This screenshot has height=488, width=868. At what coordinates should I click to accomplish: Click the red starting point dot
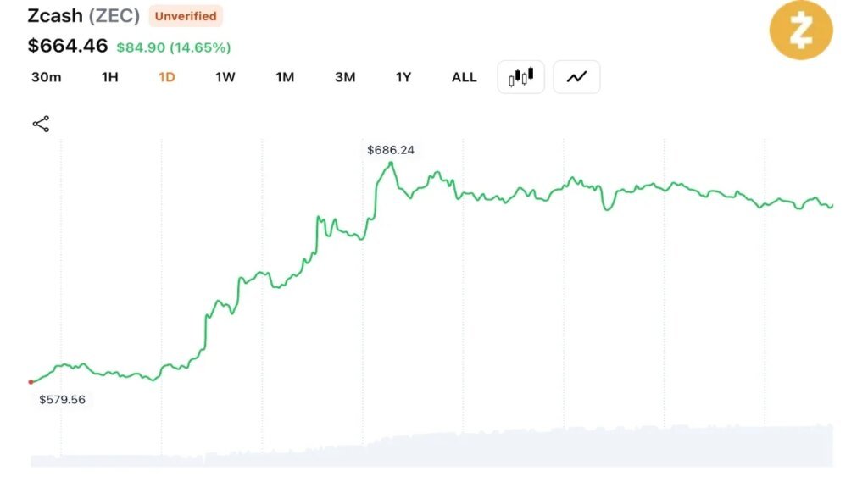tap(31, 382)
